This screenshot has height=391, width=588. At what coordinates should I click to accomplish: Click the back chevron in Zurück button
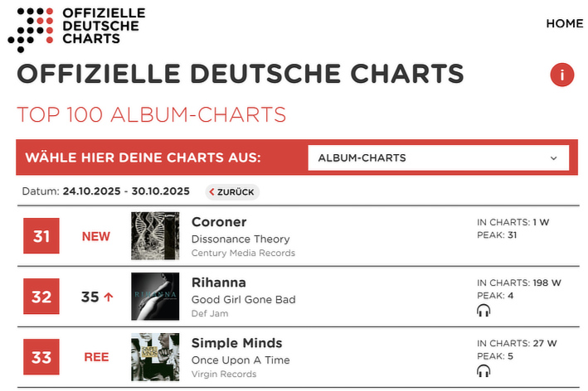(212, 192)
